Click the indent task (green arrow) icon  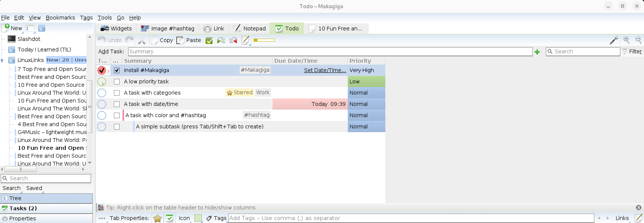tap(221, 41)
